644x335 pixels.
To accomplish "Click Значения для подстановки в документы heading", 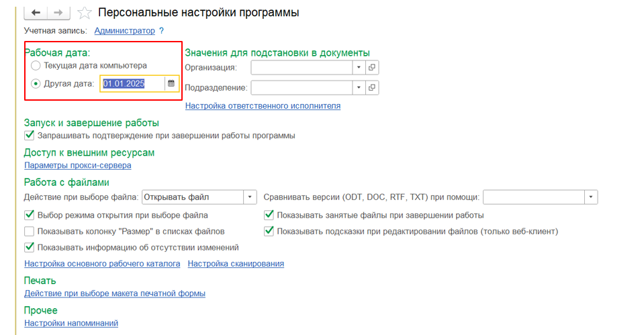I will tap(277, 52).
